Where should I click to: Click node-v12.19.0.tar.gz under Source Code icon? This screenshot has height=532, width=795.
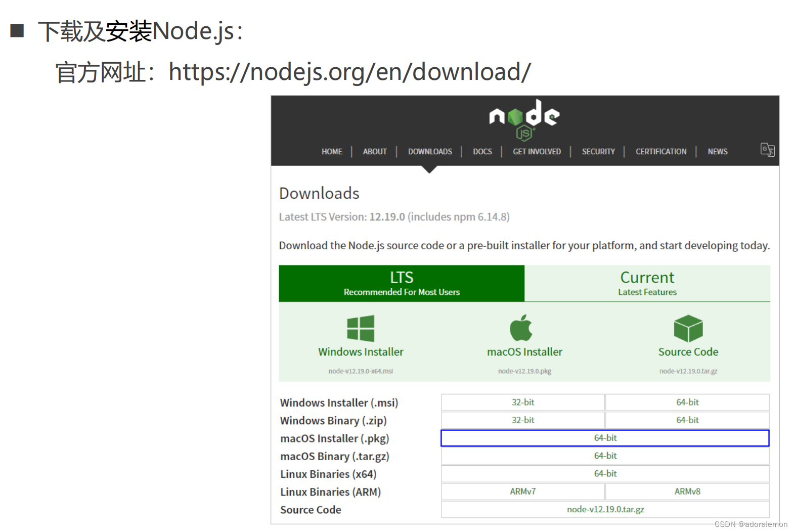pyautogui.click(x=688, y=371)
